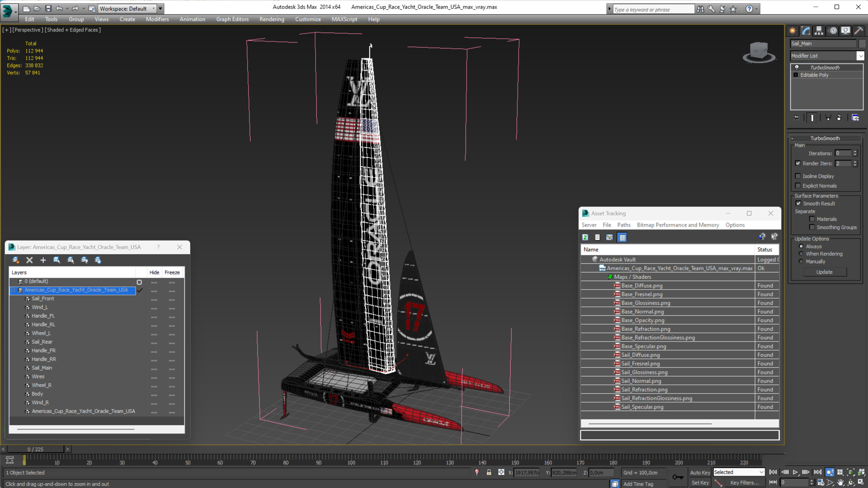Toggle selection lock padlock icon
This screenshot has height=488, width=868.
click(x=489, y=472)
